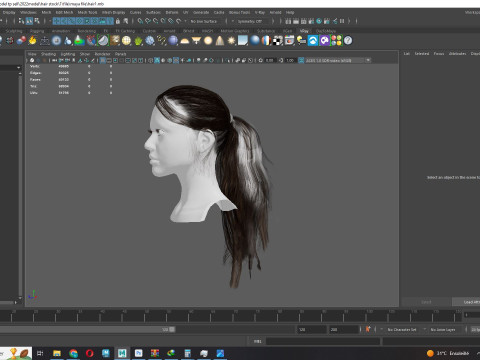This screenshot has height=360, width=480.
Task: Click the fire effect V-Ray shelf icon
Action: (x=32, y=41)
